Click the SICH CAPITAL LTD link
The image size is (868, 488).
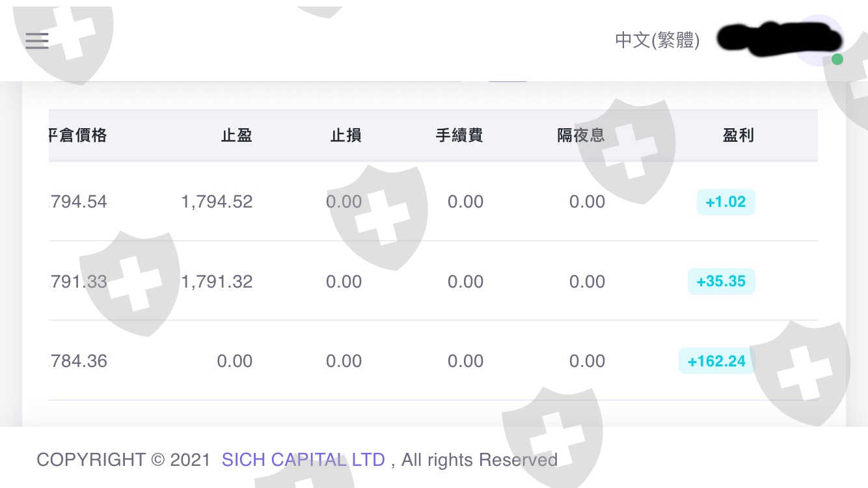coord(303,460)
